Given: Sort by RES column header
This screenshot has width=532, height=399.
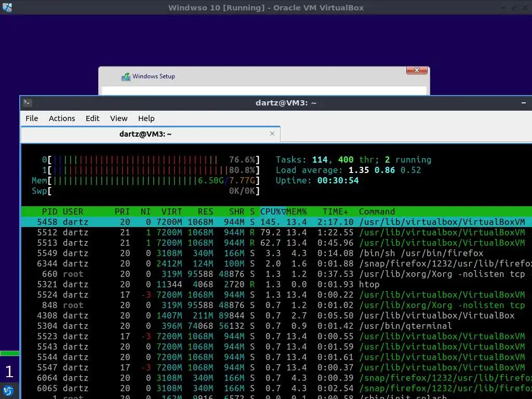Looking at the screenshot, I should coord(205,212).
